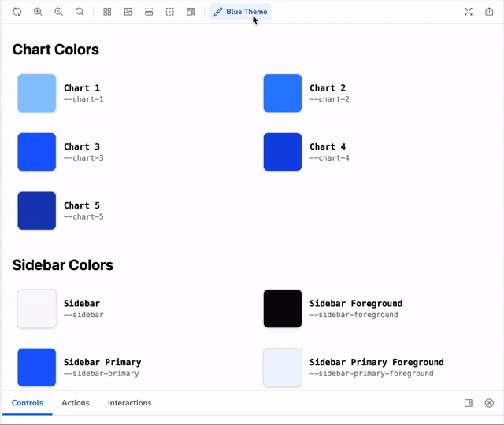Switch to the Actions tab
This screenshot has width=504, height=425.
pyautogui.click(x=76, y=403)
